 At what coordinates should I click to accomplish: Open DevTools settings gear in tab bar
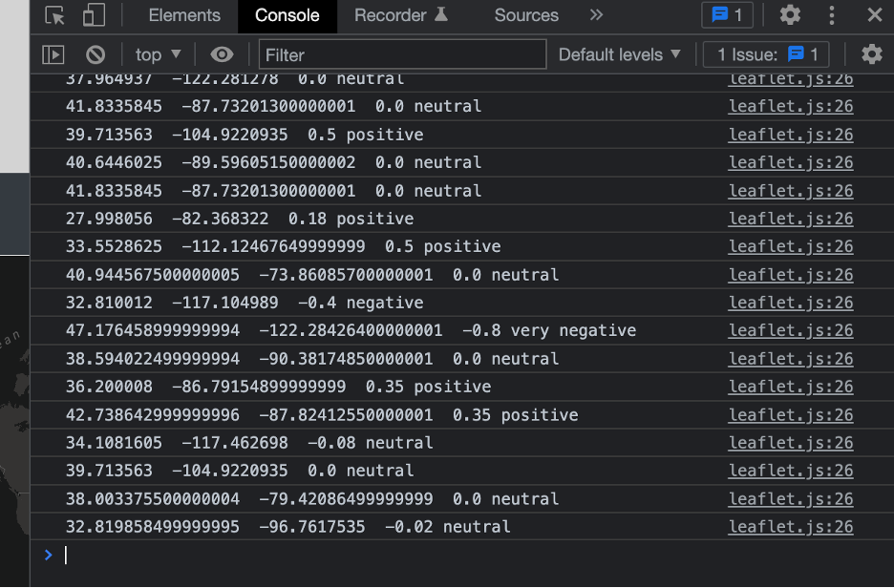790,15
